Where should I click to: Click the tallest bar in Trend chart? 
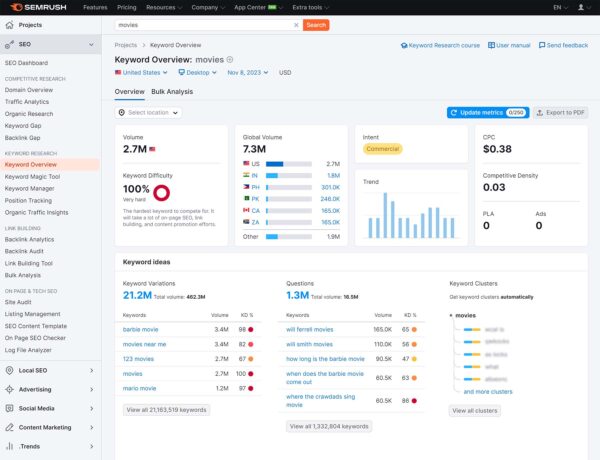click(x=385, y=215)
